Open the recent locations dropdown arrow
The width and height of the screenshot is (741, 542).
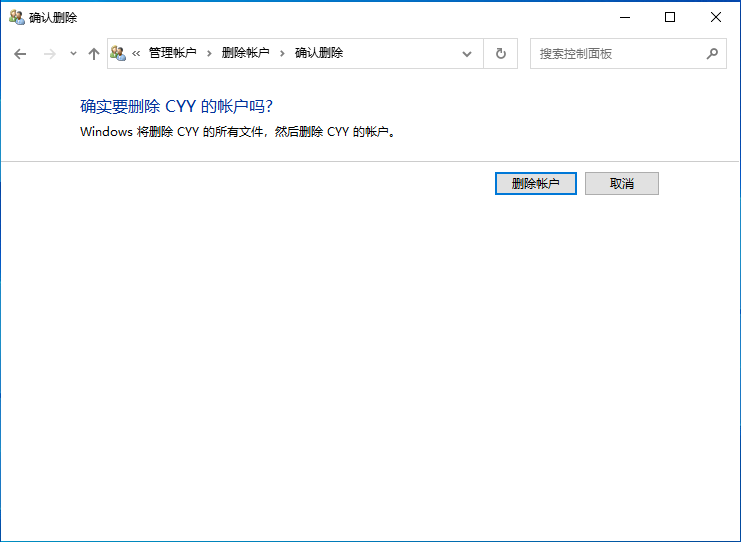[73, 54]
